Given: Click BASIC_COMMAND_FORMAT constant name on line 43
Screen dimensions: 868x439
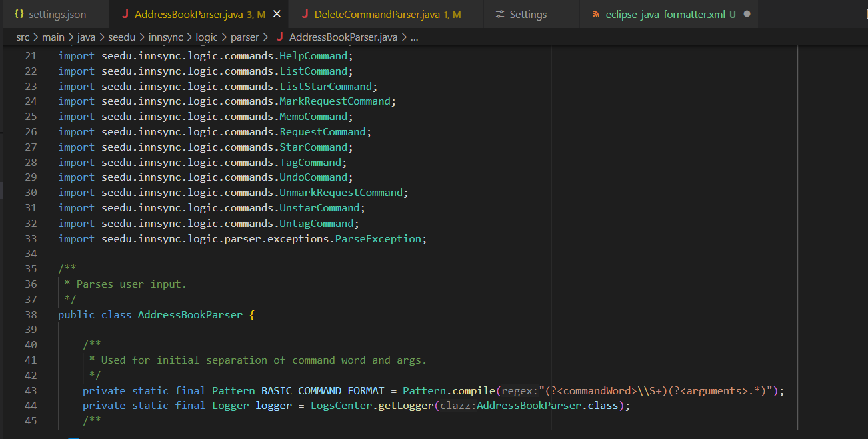Looking at the screenshot, I should 323,391.
